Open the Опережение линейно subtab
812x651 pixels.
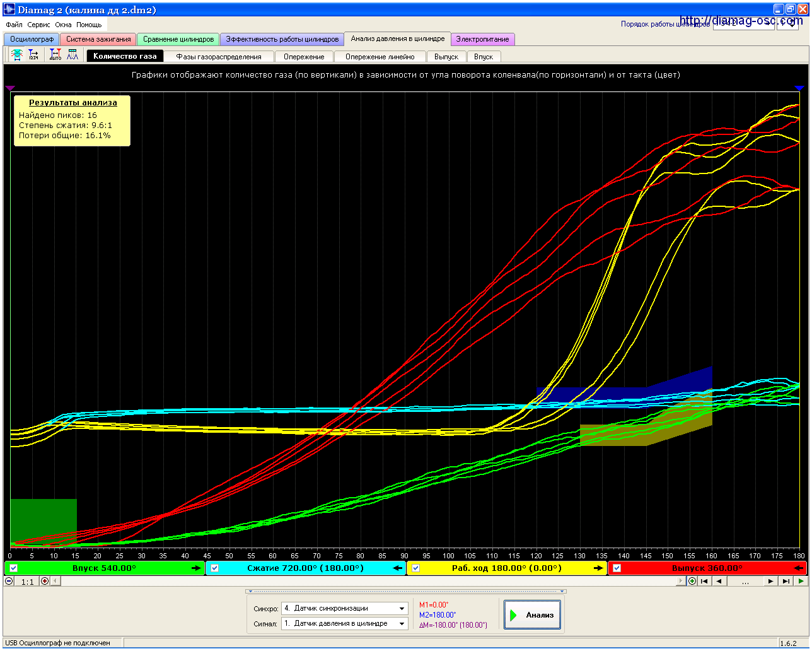tap(380, 57)
